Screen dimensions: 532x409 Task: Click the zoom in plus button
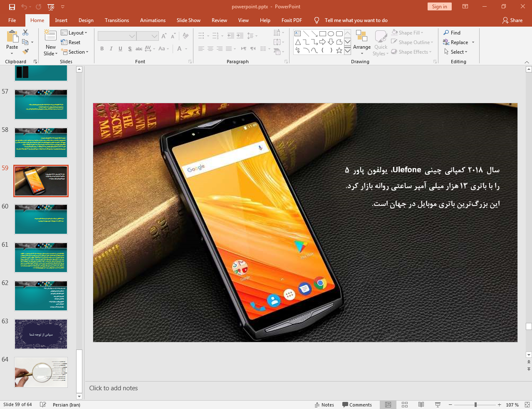(x=500, y=404)
